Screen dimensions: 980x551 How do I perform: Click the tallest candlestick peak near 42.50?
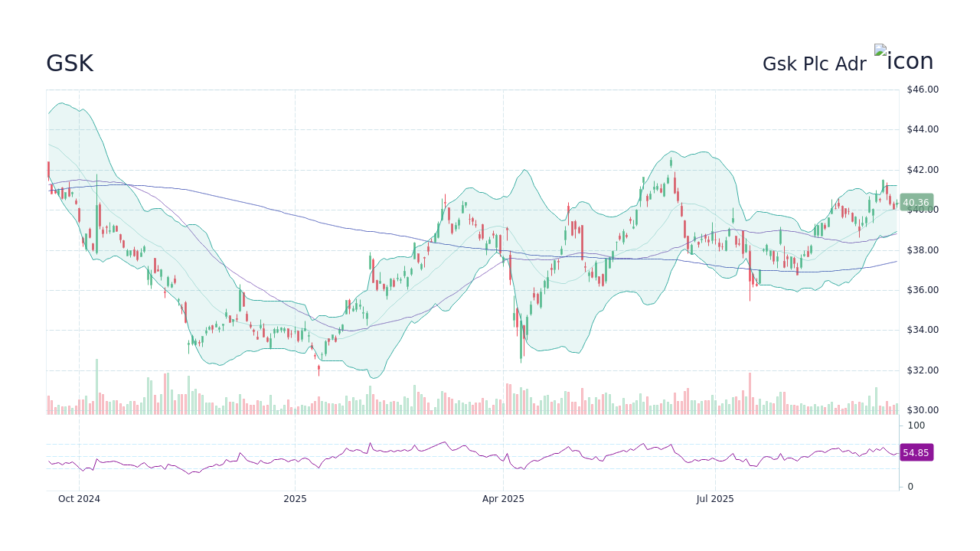(x=671, y=162)
